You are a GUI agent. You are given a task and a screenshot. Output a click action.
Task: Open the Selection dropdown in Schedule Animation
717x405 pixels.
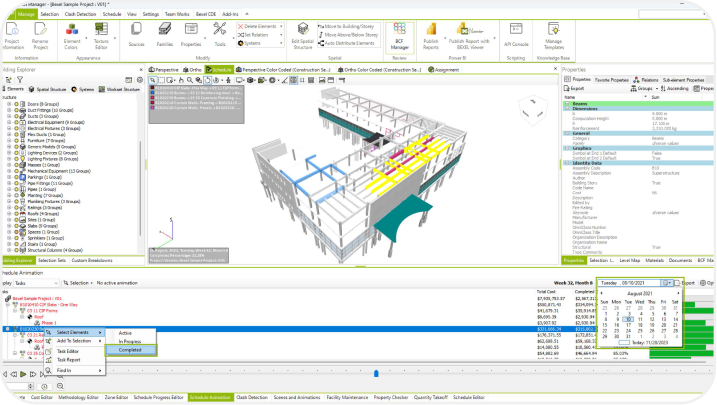coord(78,283)
